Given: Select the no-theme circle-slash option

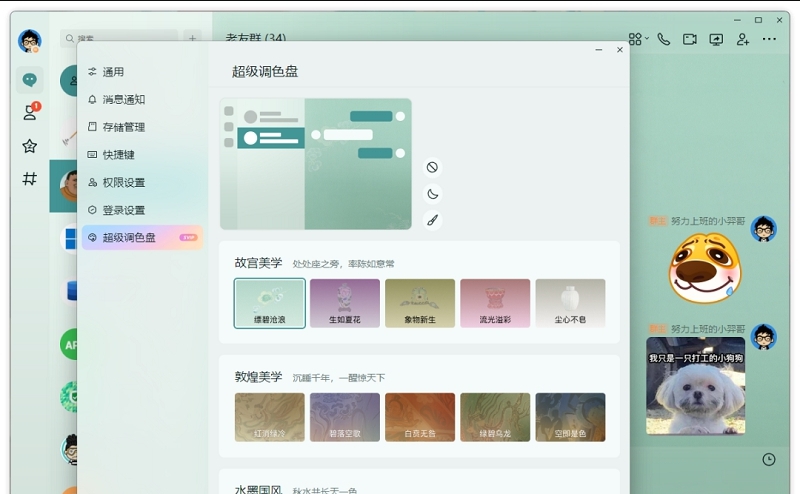Looking at the screenshot, I should 432,167.
